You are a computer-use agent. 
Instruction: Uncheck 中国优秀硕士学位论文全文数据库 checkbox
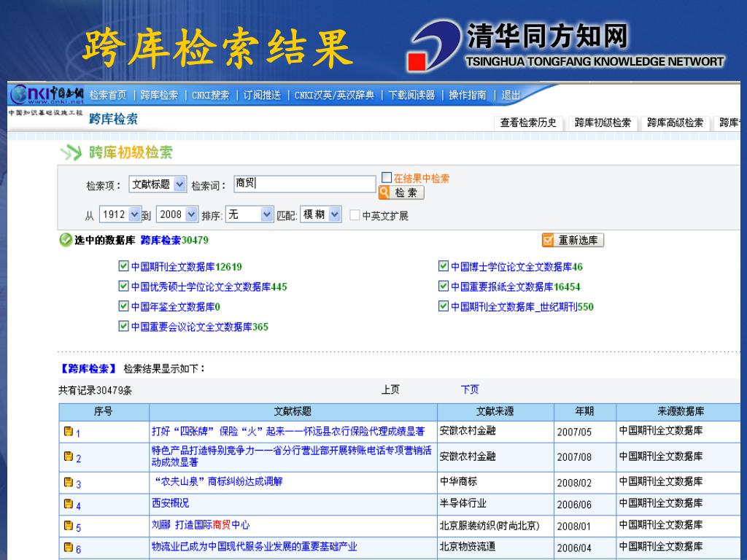click(123, 286)
